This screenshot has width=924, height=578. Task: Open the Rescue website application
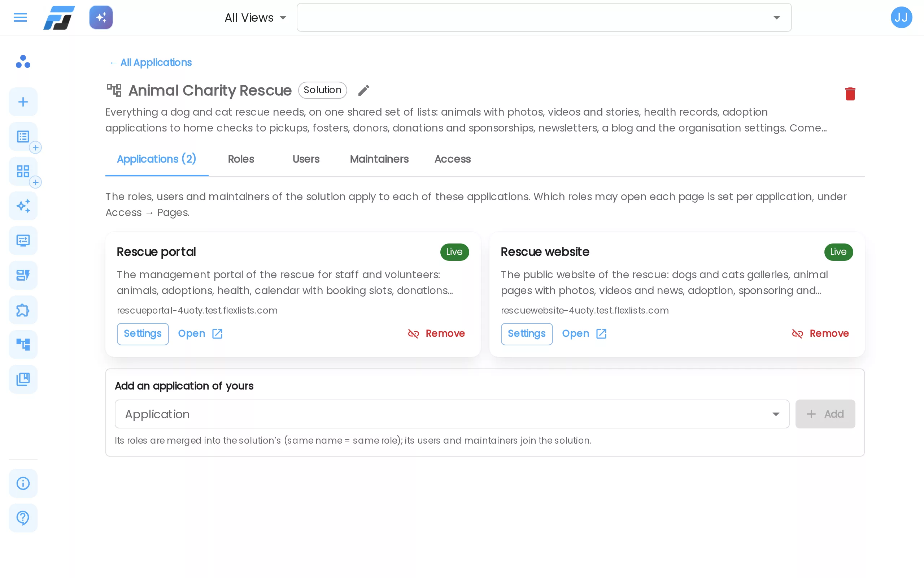point(584,334)
